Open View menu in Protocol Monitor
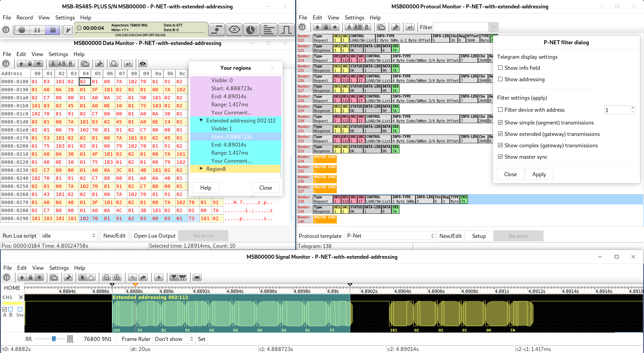Viewport: 644px width, 353px height. tap(333, 18)
